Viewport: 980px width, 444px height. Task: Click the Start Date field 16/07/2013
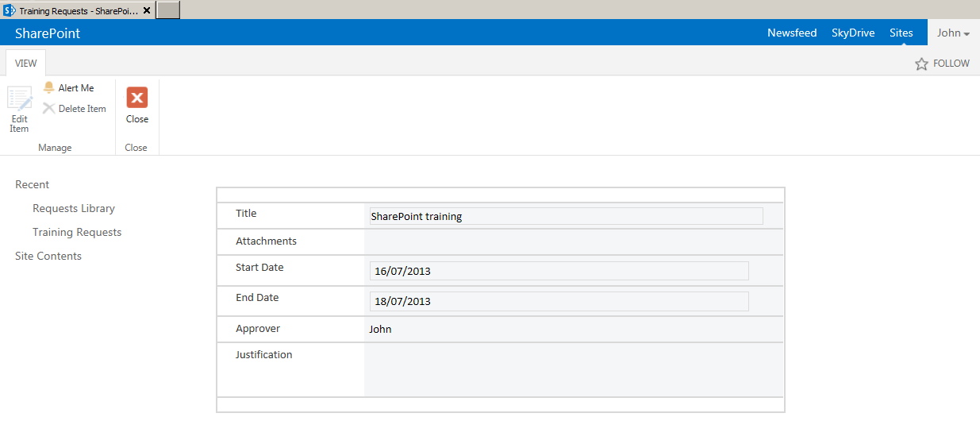click(x=559, y=271)
